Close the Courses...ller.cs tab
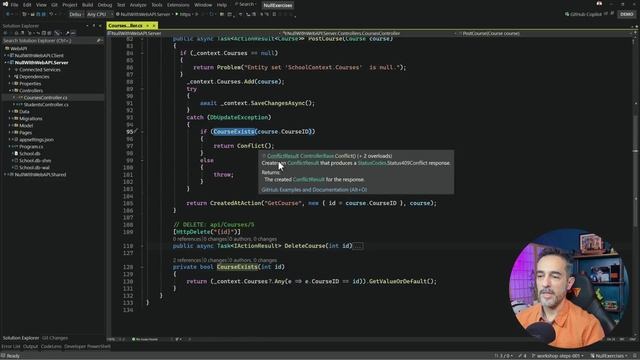This screenshot has width=640, height=360. pyautogui.click(x=154, y=26)
